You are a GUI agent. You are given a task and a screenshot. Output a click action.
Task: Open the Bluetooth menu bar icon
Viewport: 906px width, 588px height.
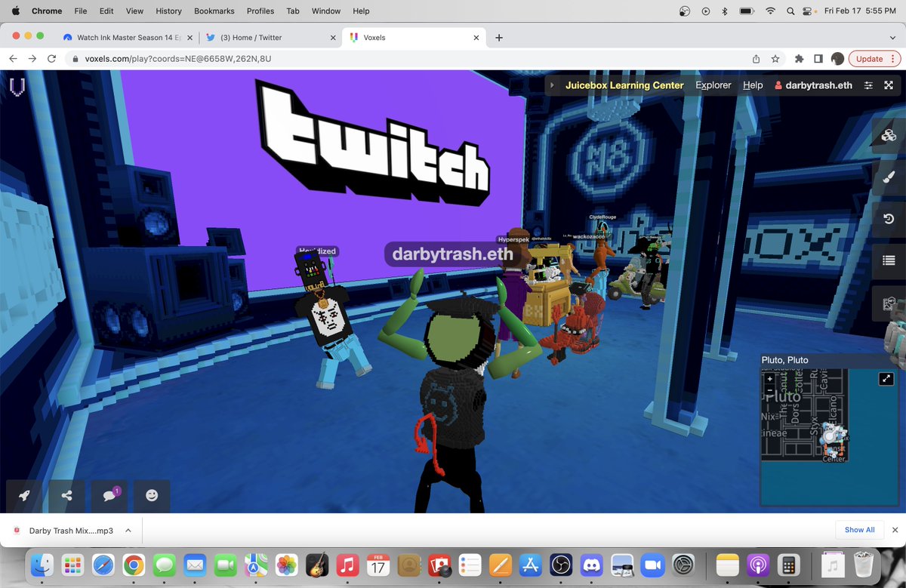725,11
